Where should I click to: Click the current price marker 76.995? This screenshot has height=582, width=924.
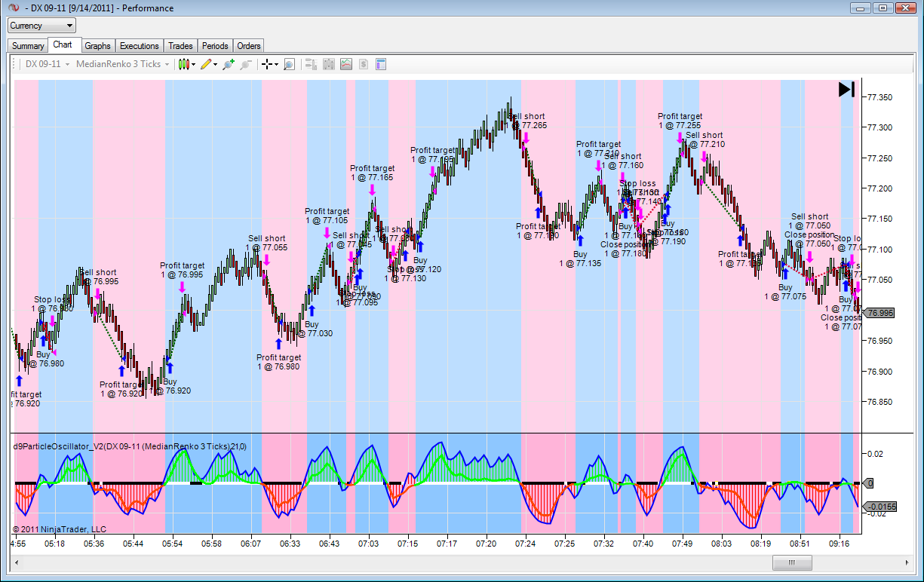point(879,313)
